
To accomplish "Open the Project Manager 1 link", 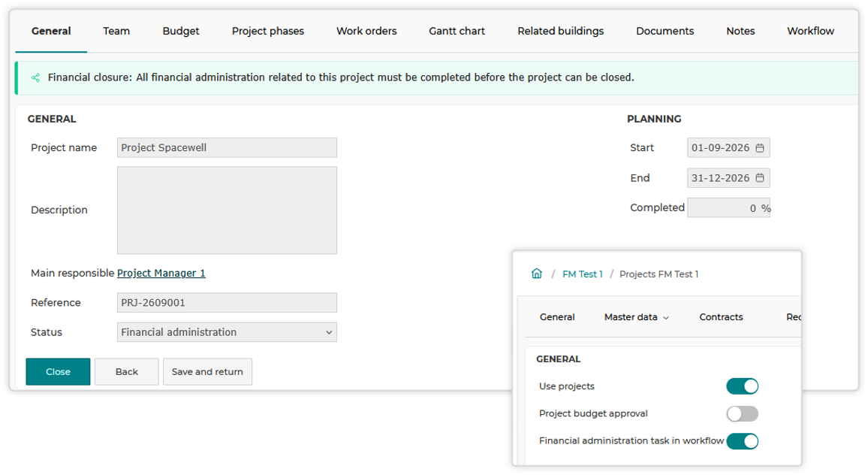I will point(161,274).
